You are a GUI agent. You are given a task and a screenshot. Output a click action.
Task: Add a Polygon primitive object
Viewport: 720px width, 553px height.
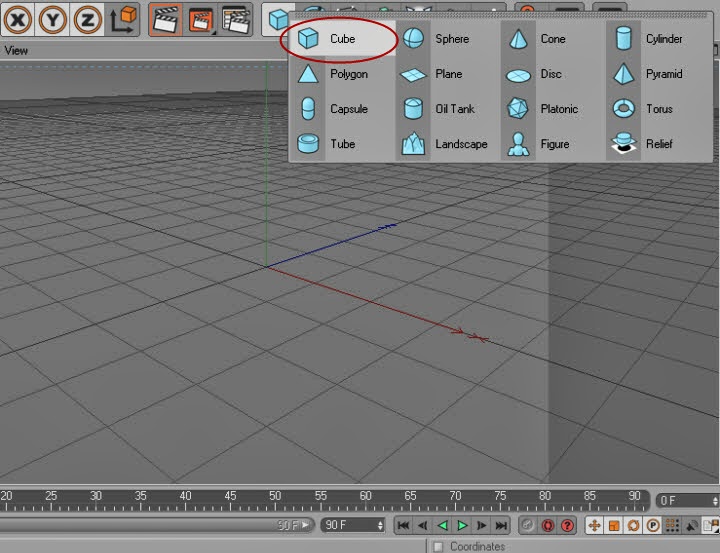click(343, 74)
